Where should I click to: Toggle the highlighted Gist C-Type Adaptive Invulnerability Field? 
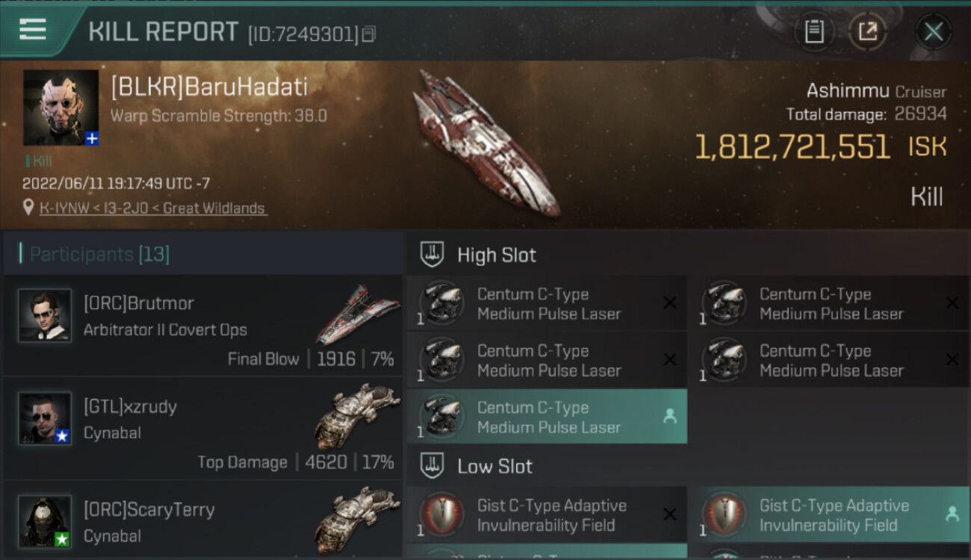[829, 514]
